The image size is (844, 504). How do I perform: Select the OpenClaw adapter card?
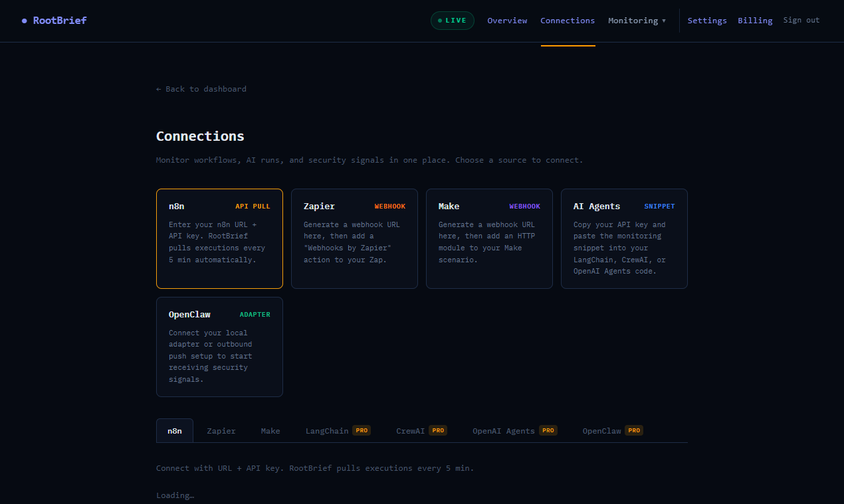[219, 347]
